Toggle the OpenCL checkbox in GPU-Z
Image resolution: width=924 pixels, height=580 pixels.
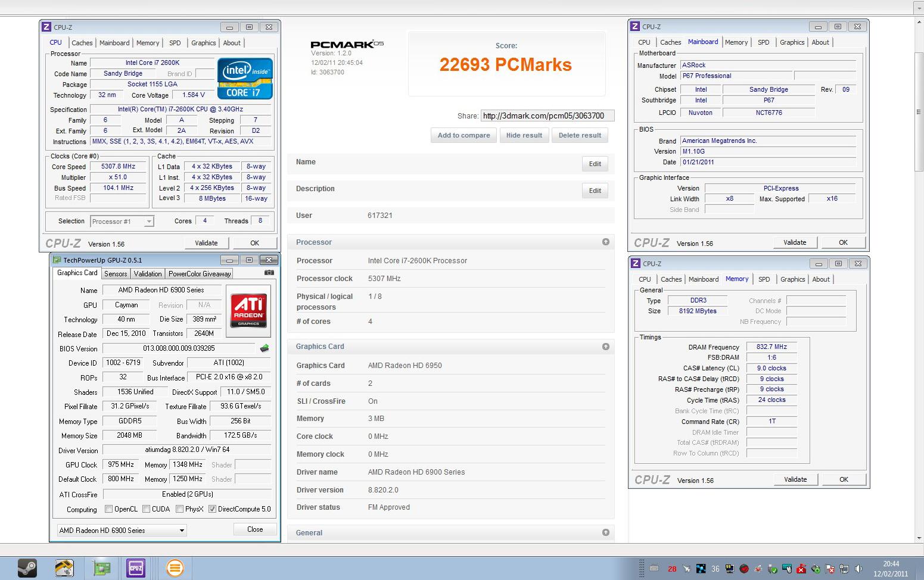click(x=108, y=509)
